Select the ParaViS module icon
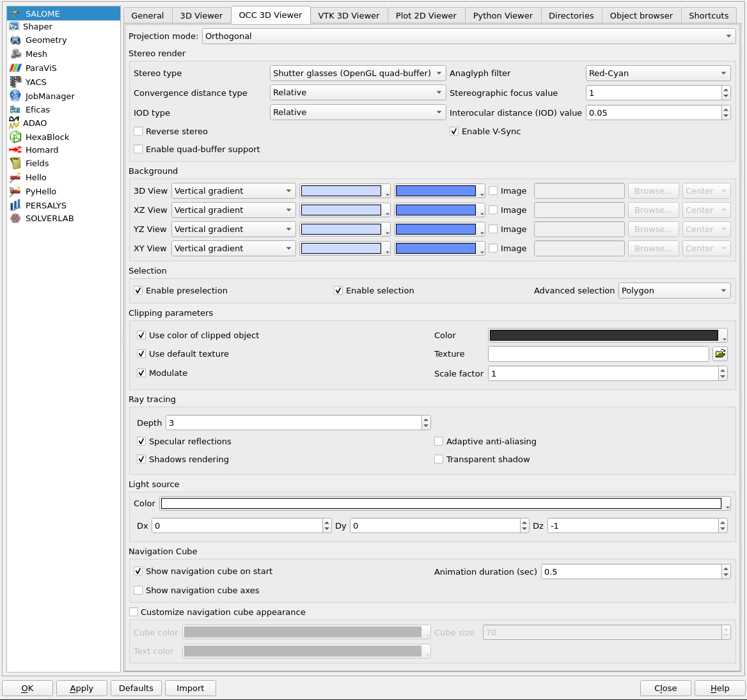The width and height of the screenshot is (747, 700). tap(16, 68)
